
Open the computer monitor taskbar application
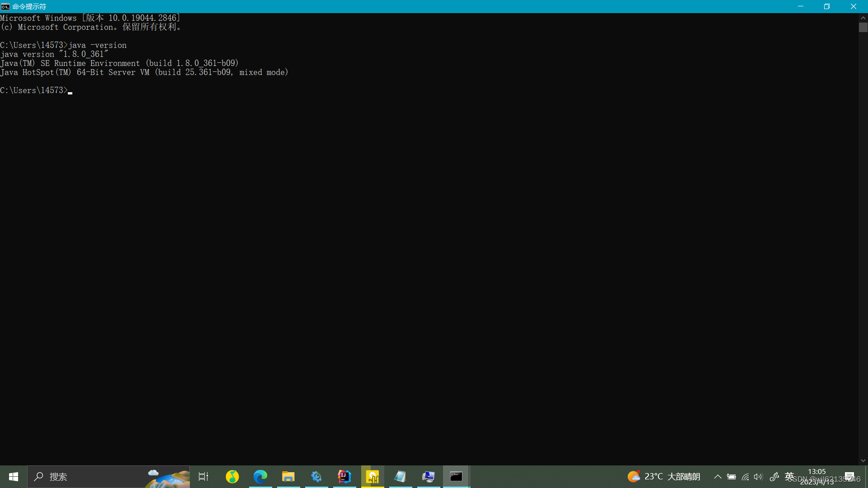click(428, 477)
